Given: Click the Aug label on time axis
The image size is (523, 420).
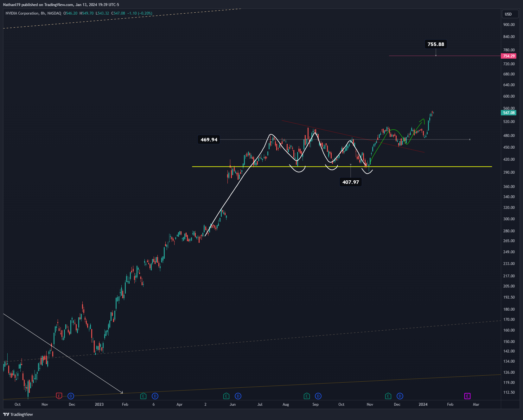Looking at the screenshot, I should coord(286,404).
